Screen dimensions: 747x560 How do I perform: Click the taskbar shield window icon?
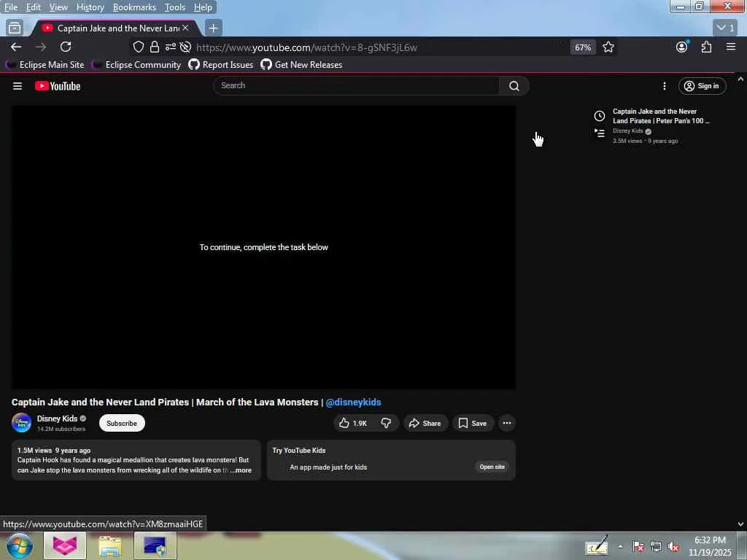(155, 545)
